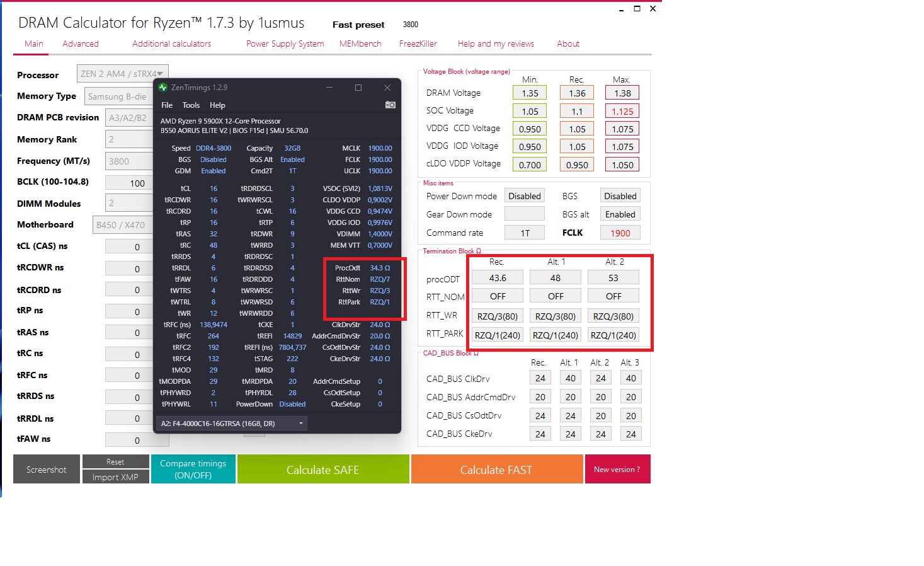Open the ZenTimings memory module selector dropdown

pyautogui.click(x=232, y=424)
